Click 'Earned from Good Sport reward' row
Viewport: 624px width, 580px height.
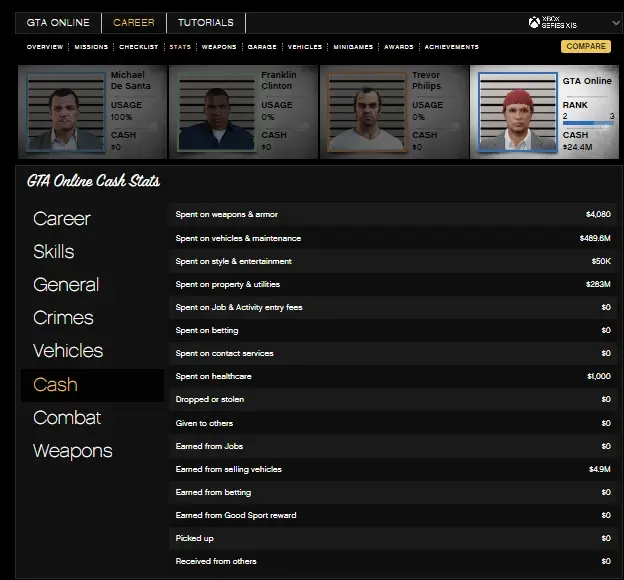pyautogui.click(x=393, y=516)
